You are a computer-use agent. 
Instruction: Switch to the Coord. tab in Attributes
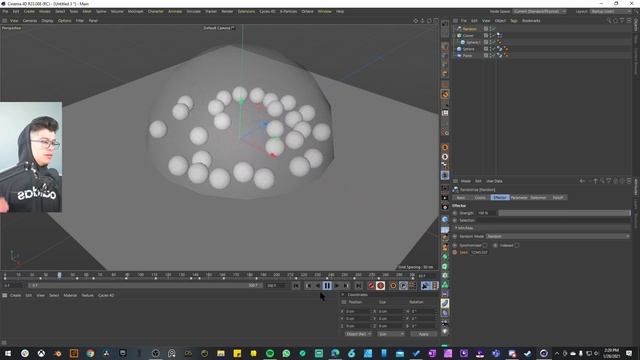[480, 198]
